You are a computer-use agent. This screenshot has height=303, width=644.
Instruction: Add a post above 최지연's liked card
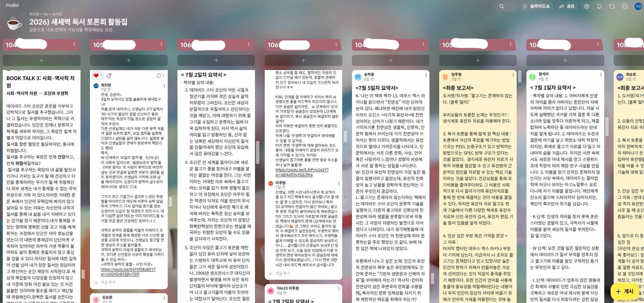(x=129, y=60)
